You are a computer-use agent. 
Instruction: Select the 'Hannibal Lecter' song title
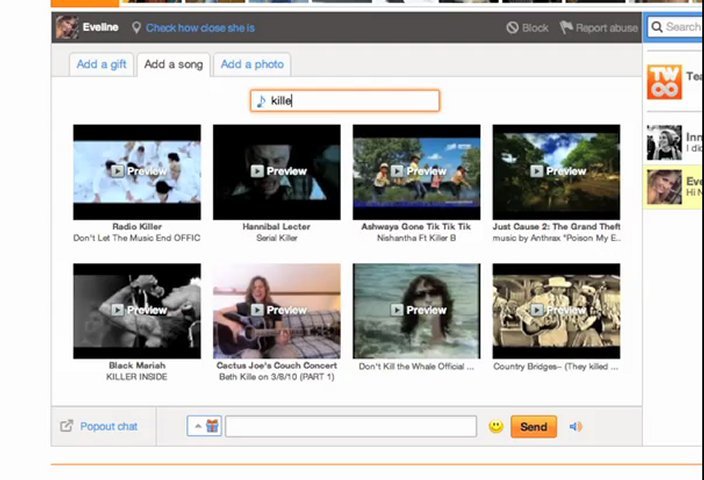coord(277,227)
